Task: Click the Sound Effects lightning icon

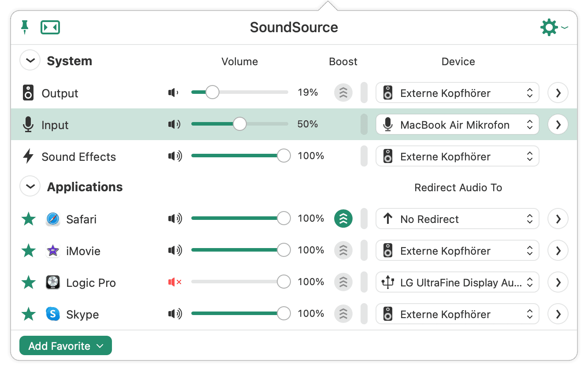Action: (28, 156)
